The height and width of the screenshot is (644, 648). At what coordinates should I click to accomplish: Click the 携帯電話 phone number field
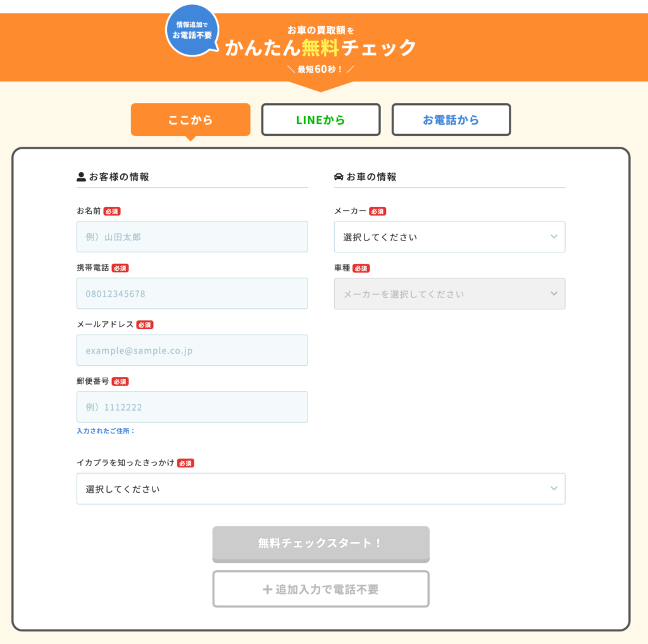192,294
